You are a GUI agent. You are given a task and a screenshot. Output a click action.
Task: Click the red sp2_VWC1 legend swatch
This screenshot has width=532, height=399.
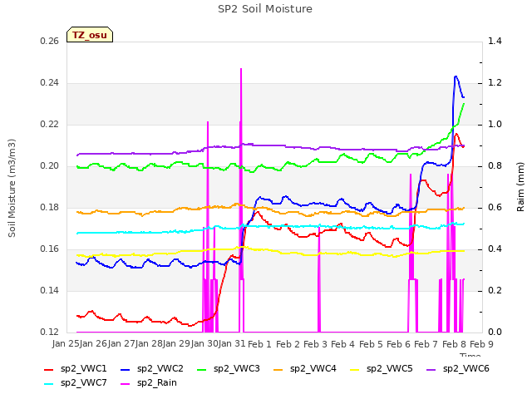coord(49,369)
